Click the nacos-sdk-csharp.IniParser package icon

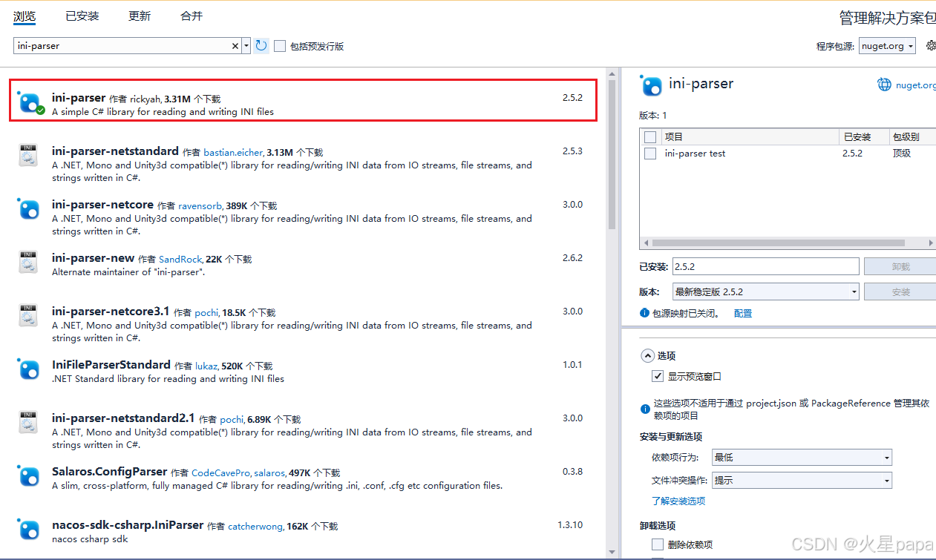click(x=28, y=530)
